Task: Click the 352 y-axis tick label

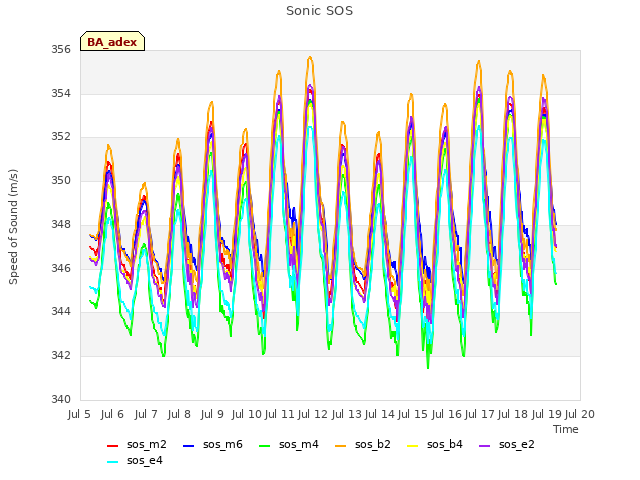Action: pyautogui.click(x=61, y=137)
